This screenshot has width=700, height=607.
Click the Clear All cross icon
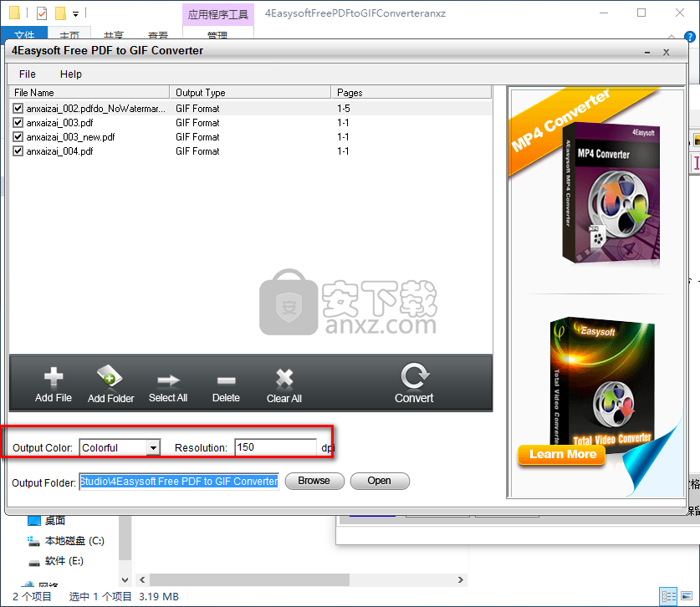284,378
